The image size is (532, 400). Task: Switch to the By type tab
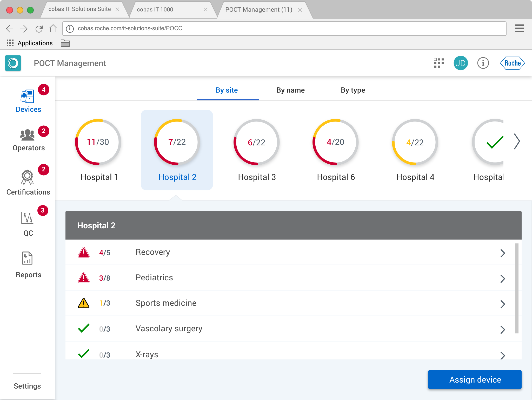click(x=353, y=90)
